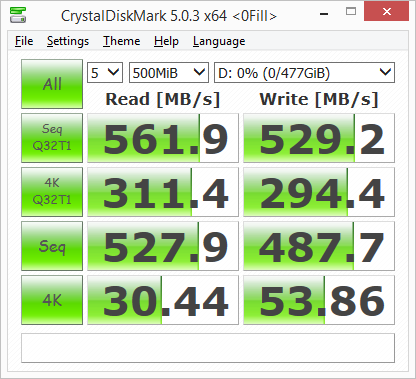Open the Theme menu
Image resolution: width=416 pixels, height=379 pixels.
coord(121,41)
